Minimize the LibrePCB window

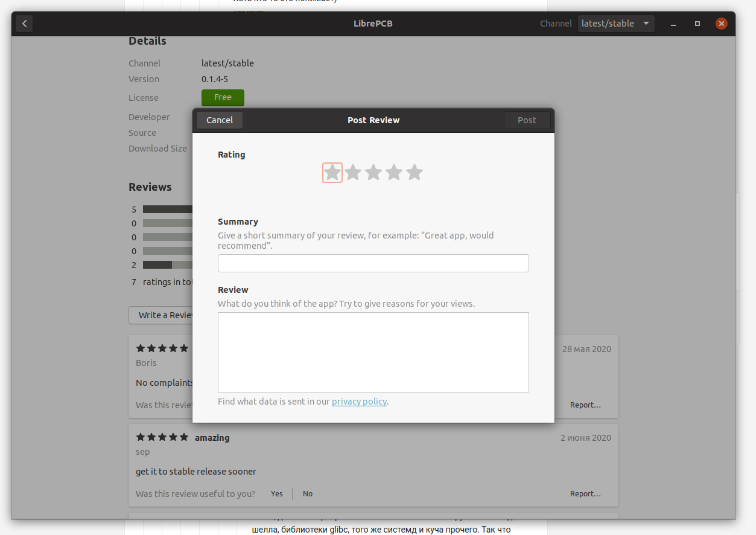tap(673, 24)
